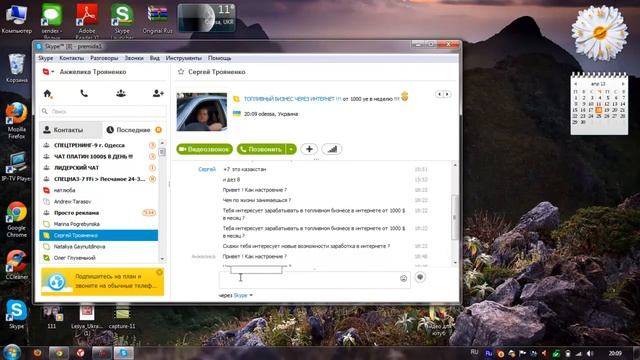Image resolution: width=640 pixels, height=360 pixels.
Task: Close the yellow subscription ad banner
Action: pyautogui.click(x=160, y=272)
